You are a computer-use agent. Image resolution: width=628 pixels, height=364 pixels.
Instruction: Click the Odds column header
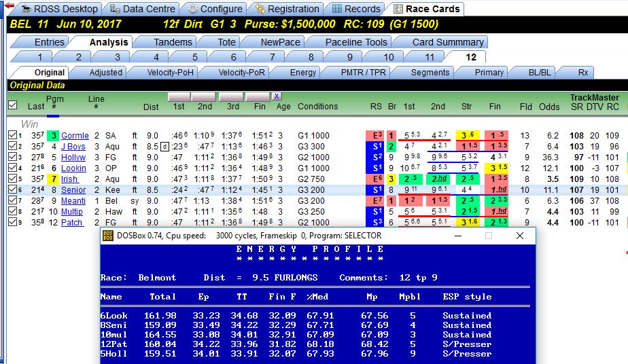(x=549, y=107)
